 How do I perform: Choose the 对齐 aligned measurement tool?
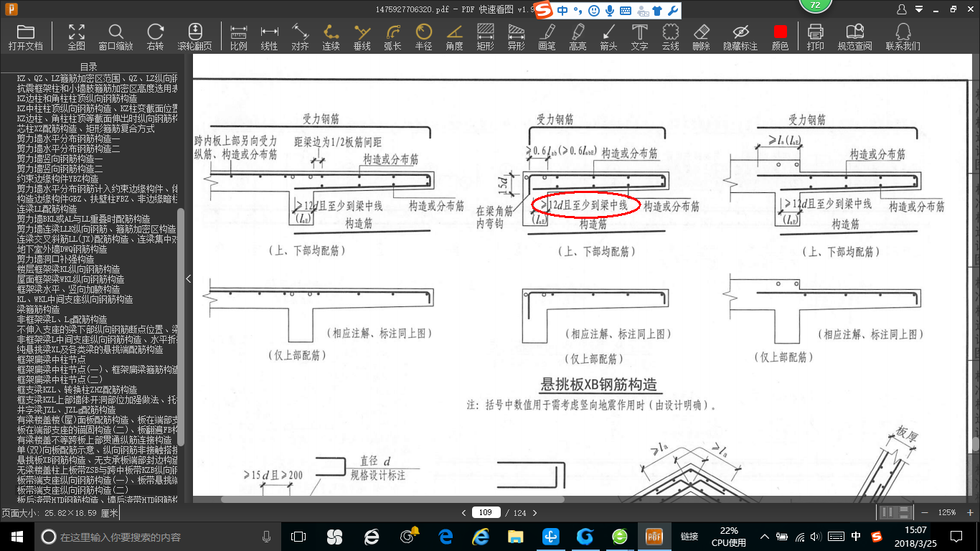(300, 37)
